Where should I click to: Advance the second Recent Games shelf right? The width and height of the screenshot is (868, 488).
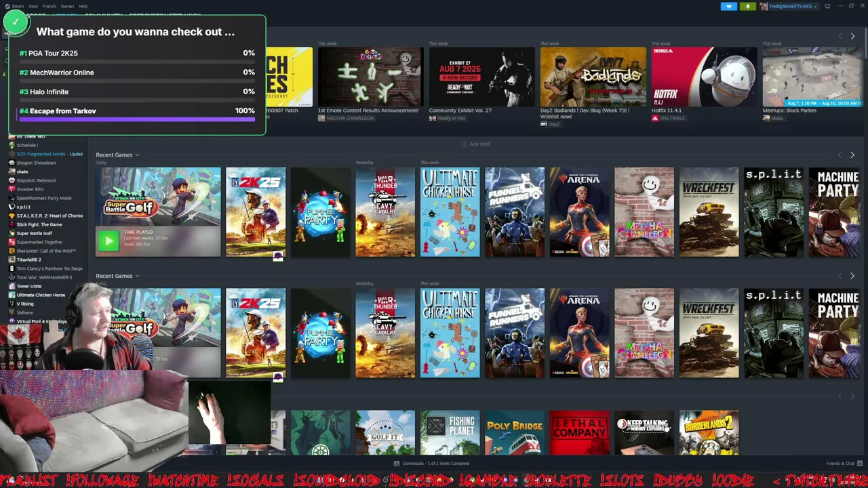[852, 276]
